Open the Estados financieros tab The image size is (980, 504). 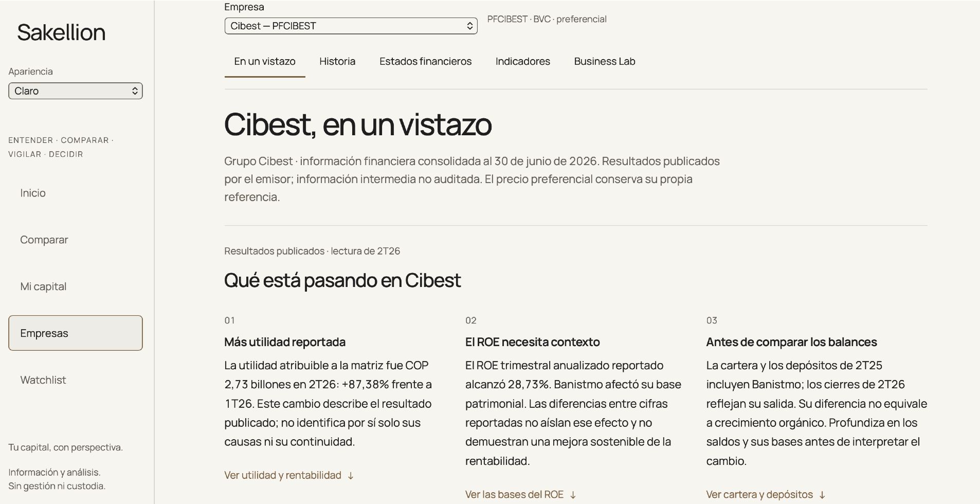coord(425,62)
